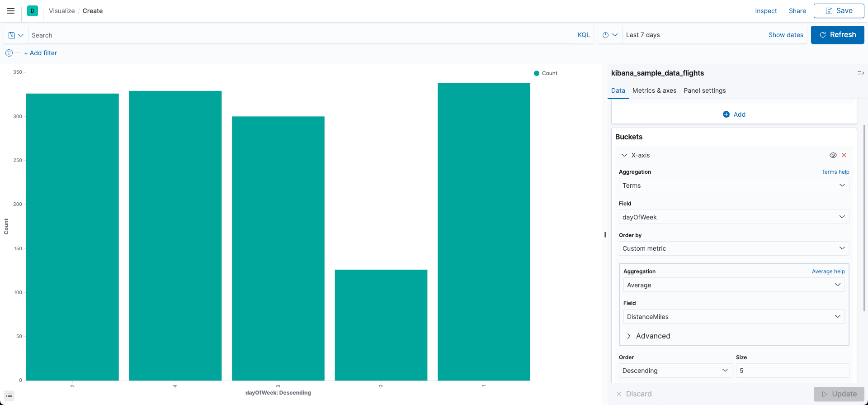Click the Update button

coord(839,394)
